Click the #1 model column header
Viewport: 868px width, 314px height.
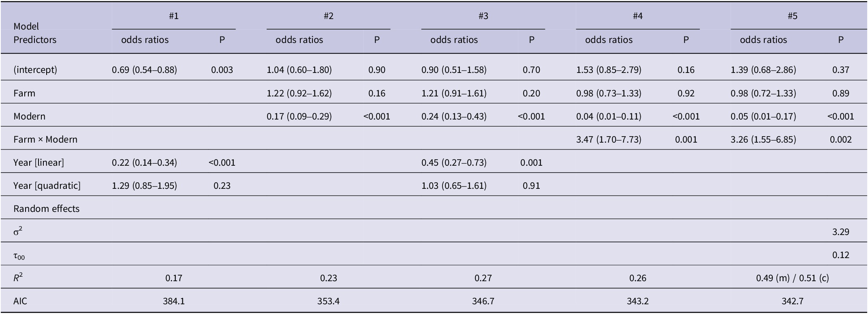(x=173, y=16)
